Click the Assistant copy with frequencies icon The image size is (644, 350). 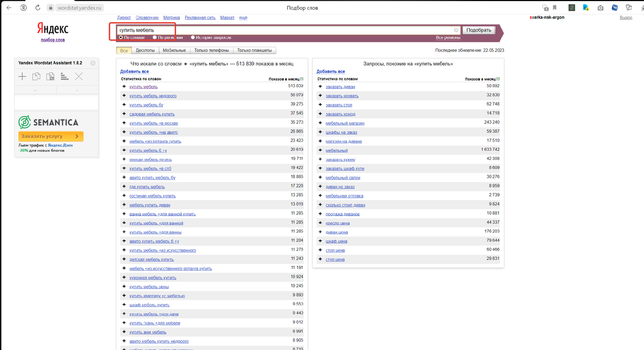[x=50, y=77]
